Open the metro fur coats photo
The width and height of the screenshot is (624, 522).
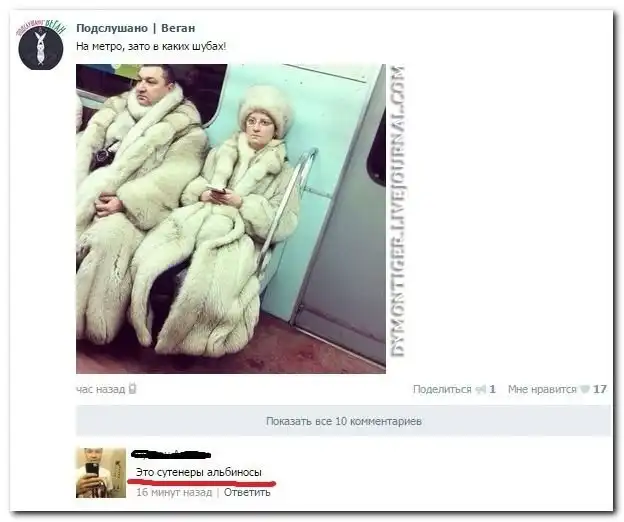point(231,219)
